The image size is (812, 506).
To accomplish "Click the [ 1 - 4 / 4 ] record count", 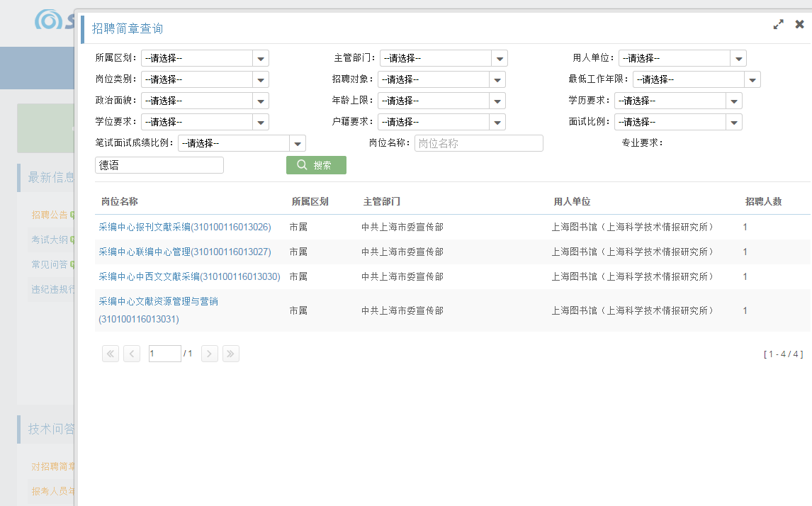I will pyautogui.click(x=784, y=354).
